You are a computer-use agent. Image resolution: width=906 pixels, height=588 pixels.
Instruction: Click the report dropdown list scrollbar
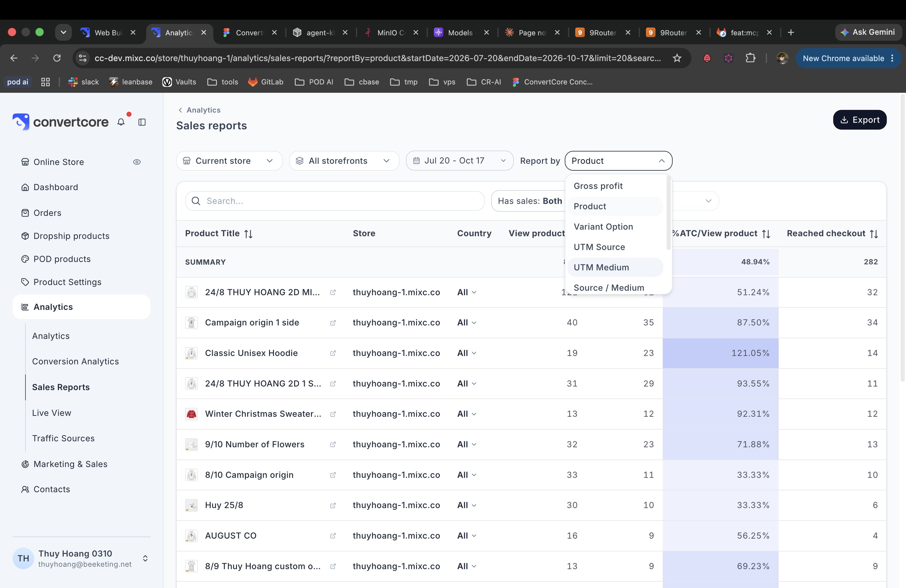click(668, 213)
